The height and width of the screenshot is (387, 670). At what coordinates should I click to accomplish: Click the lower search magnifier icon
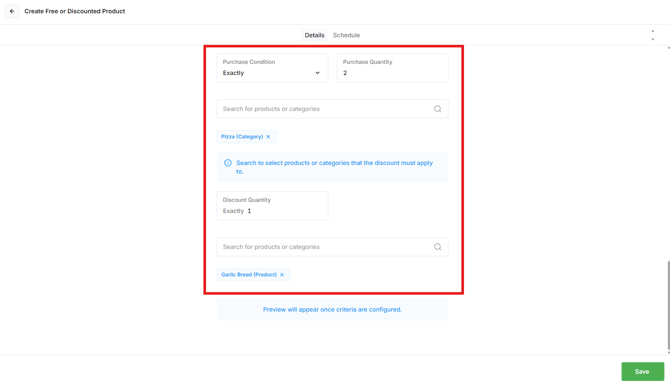pos(438,247)
